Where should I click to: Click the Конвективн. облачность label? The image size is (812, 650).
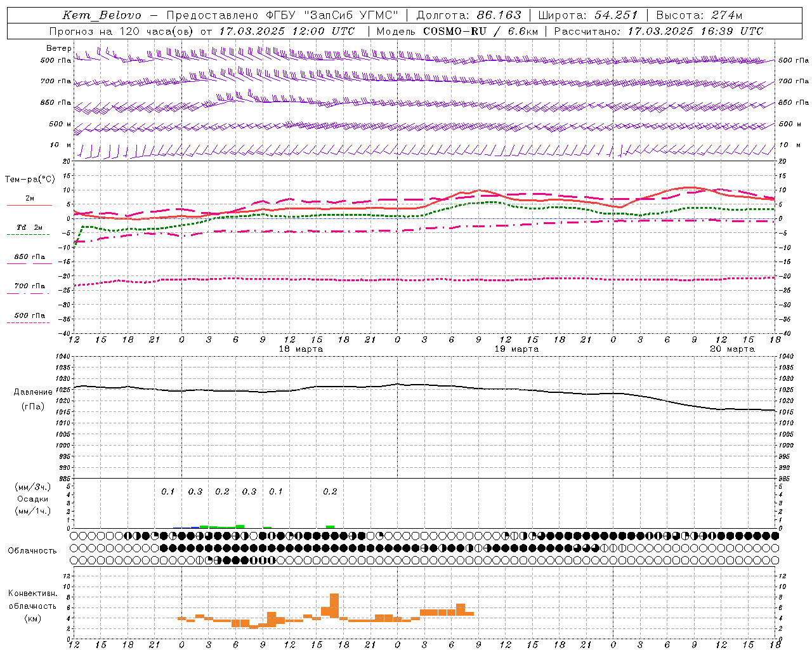coord(33,600)
